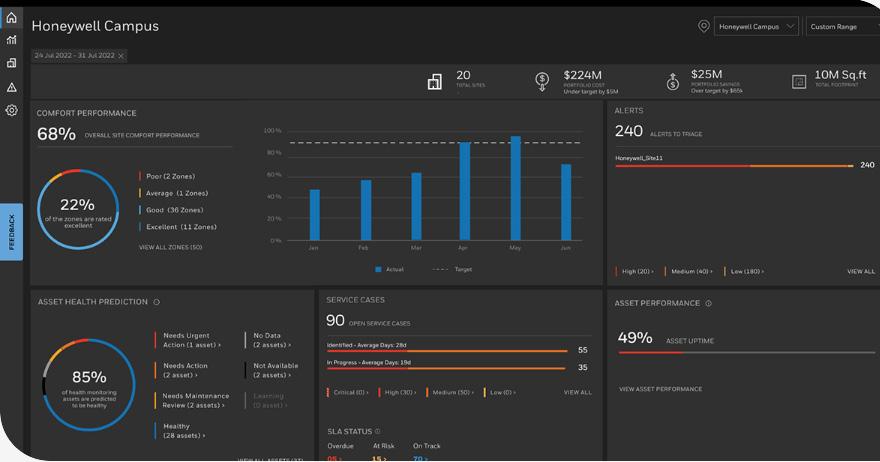Open View All in Alerts panel
880x462 pixels.
861,271
